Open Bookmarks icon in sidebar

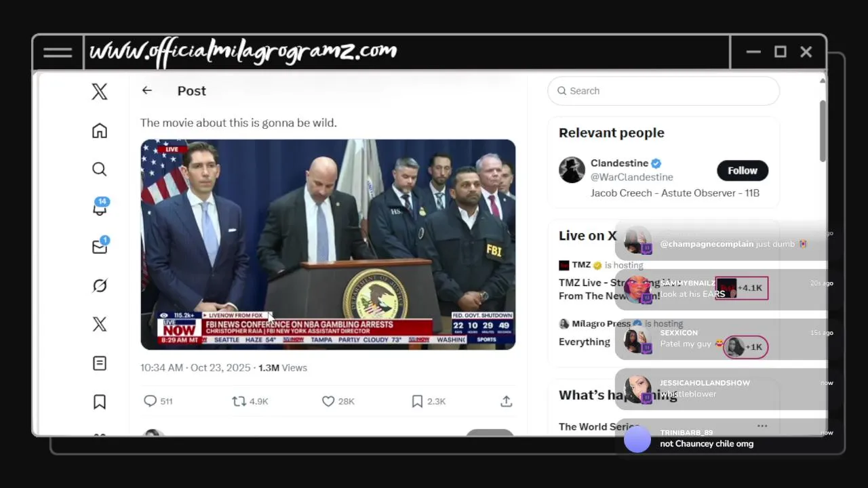pos(100,402)
